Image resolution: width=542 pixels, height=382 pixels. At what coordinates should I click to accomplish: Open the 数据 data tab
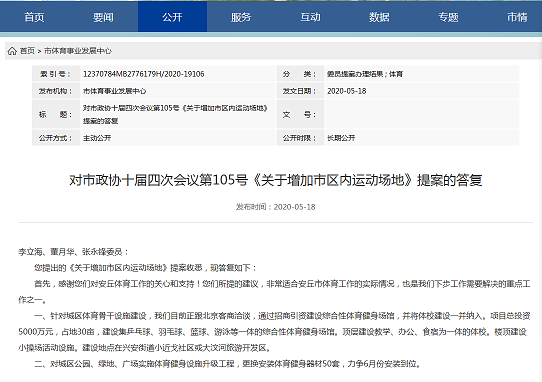pos(379,17)
